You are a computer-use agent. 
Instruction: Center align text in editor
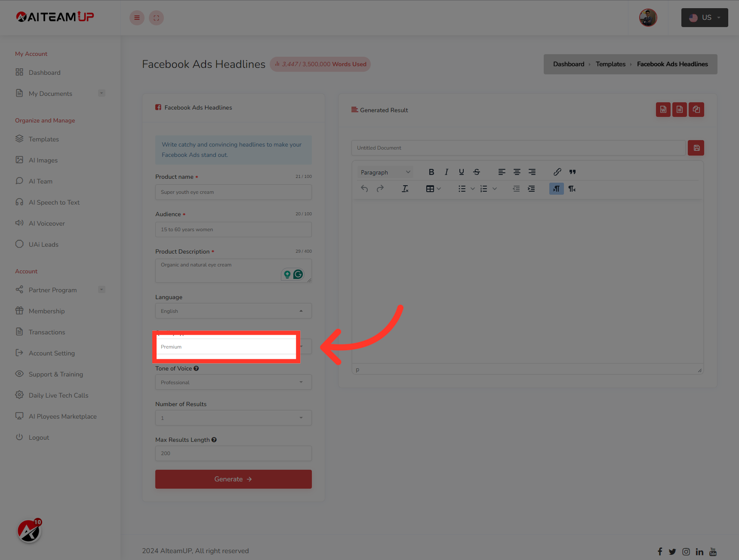517,172
